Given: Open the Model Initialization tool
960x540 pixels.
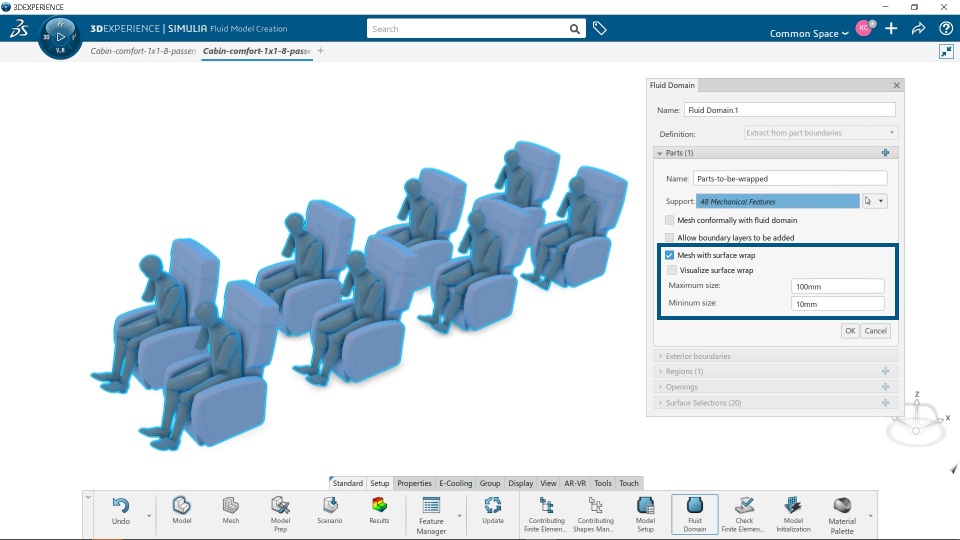Looking at the screenshot, I should pos(793,514).
